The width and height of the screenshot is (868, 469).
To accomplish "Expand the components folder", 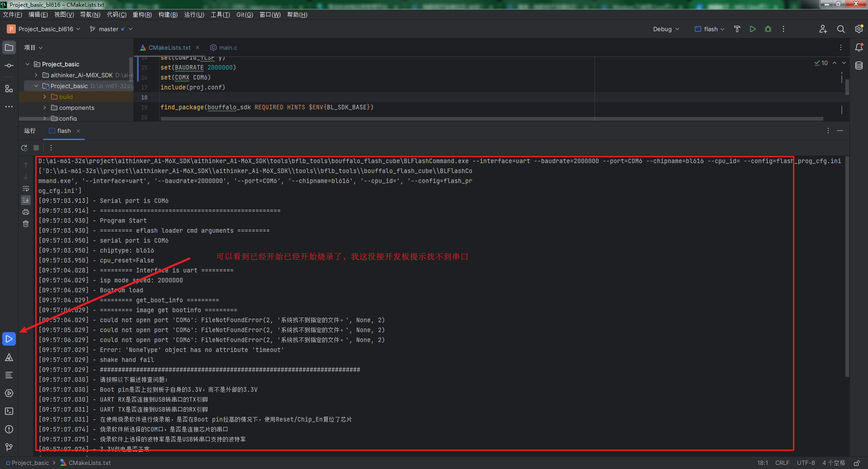I will pos(45,108).
